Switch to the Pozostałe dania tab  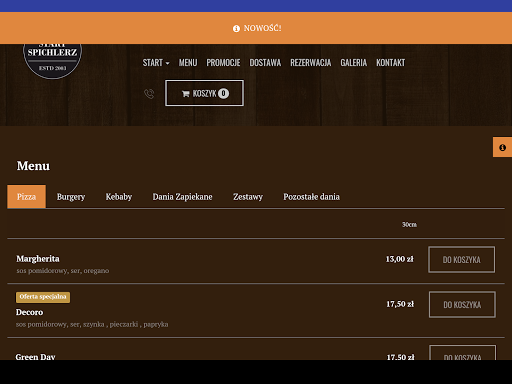pos(311,197)
